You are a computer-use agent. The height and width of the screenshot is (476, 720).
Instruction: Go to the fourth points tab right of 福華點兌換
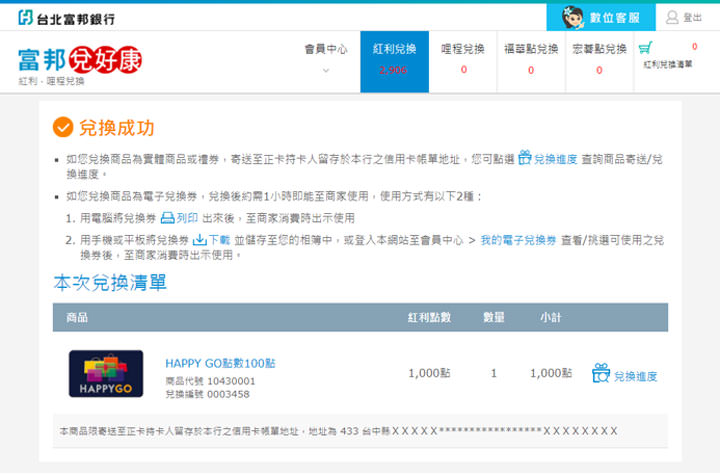pyautogui.click(x=599, y=60)
